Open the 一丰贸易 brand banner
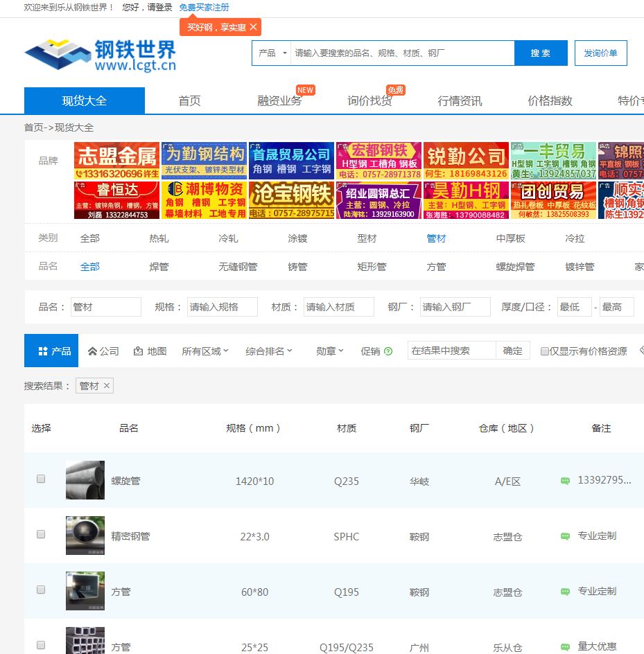Screen dimensions: 644x654 click(553, 161)
